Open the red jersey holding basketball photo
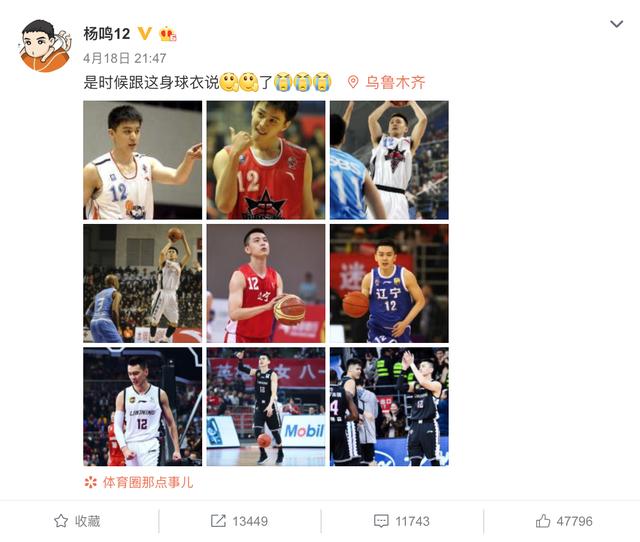 coord(266,283)
